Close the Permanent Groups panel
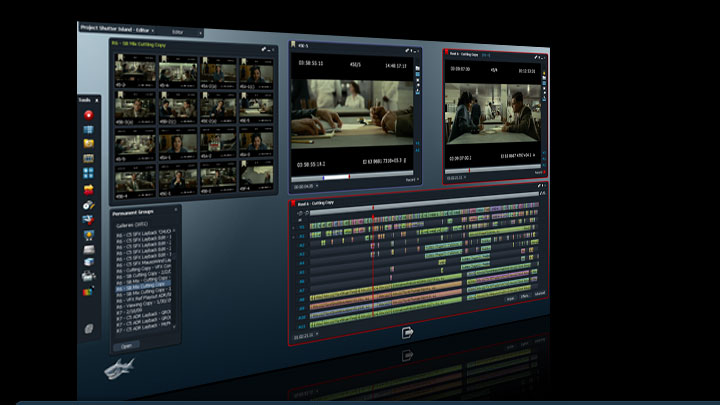 coord(176,210)
